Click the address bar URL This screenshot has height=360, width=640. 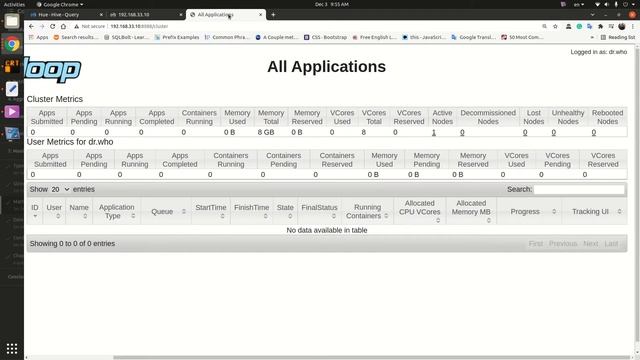pyautogui.click(x=139, y=26)
